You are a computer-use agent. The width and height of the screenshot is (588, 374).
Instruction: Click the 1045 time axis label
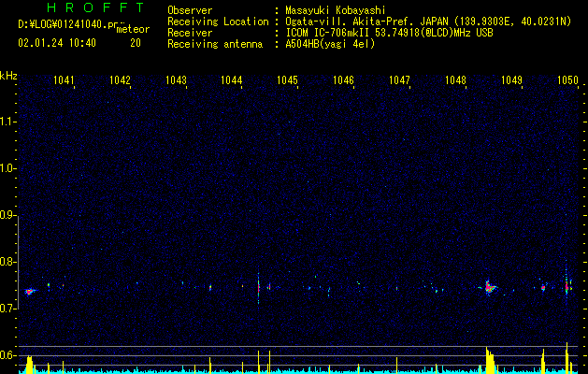tap(287, 80)
